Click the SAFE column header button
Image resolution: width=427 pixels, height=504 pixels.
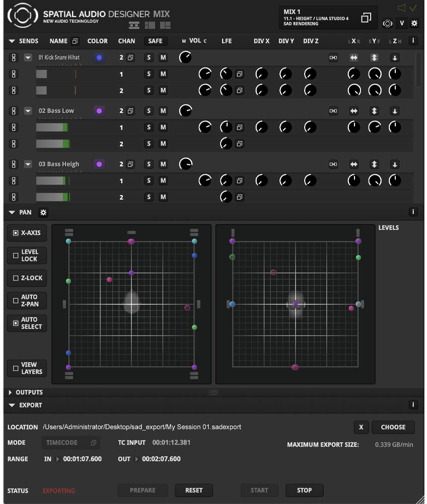coord(155,41)
